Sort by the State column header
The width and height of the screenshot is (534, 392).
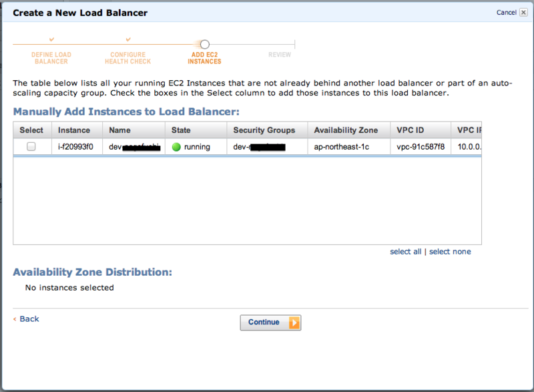[196, 130]
